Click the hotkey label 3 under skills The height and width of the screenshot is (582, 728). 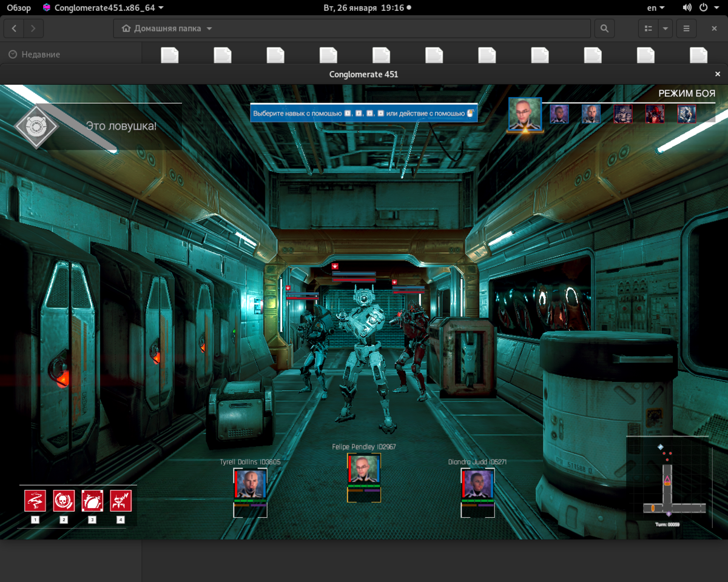click(x=92, y=520)
